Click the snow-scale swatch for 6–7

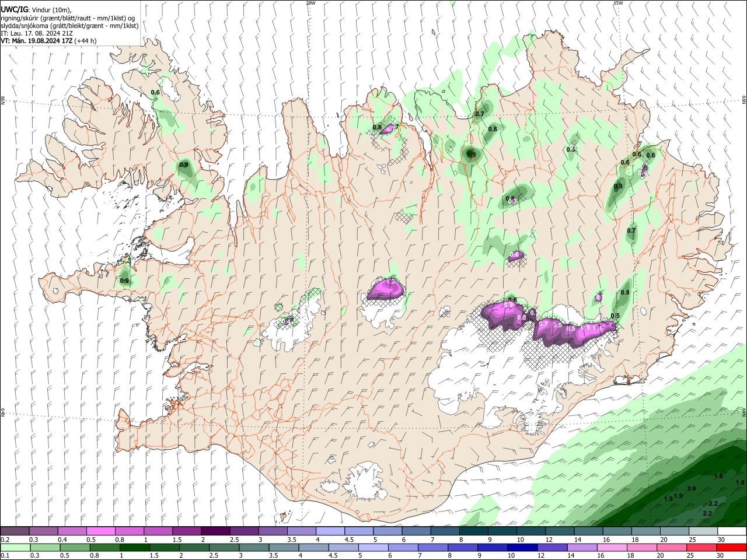coord(416,531)
